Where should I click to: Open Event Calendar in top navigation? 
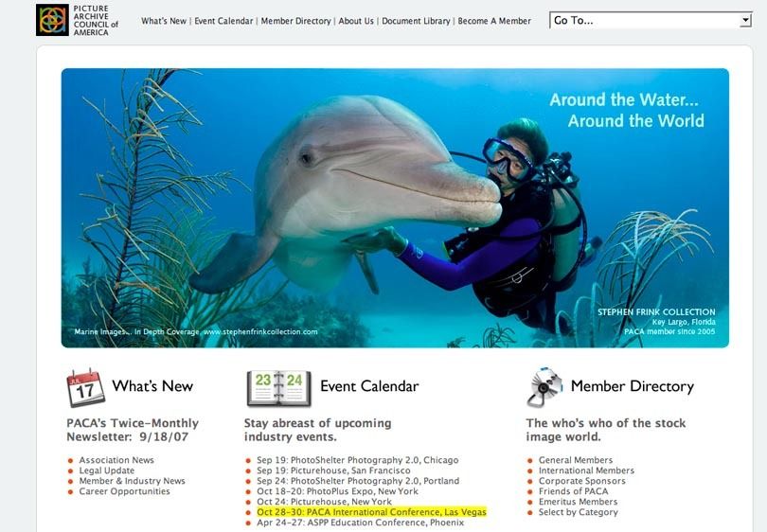[223, 21]
